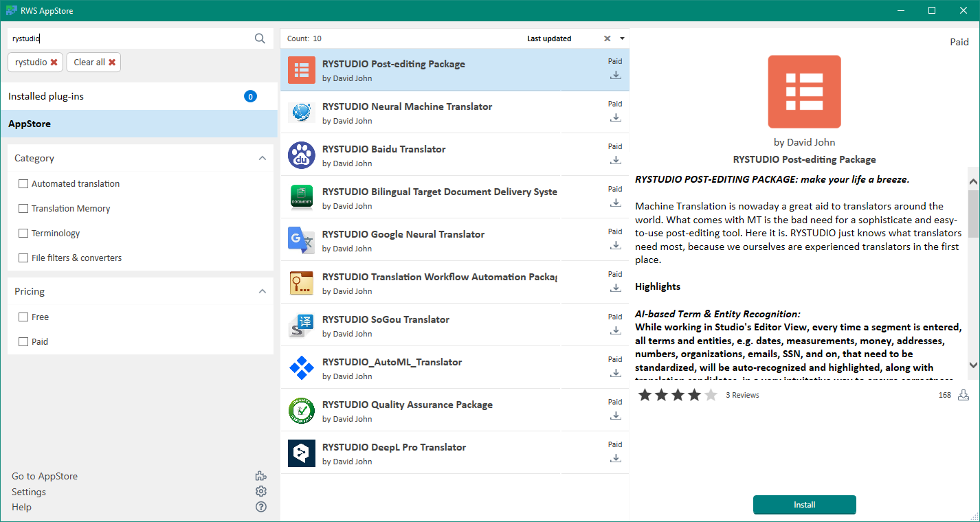Click the Install button
The height and width of the screenshot is (522, 980).
point(804,505)
